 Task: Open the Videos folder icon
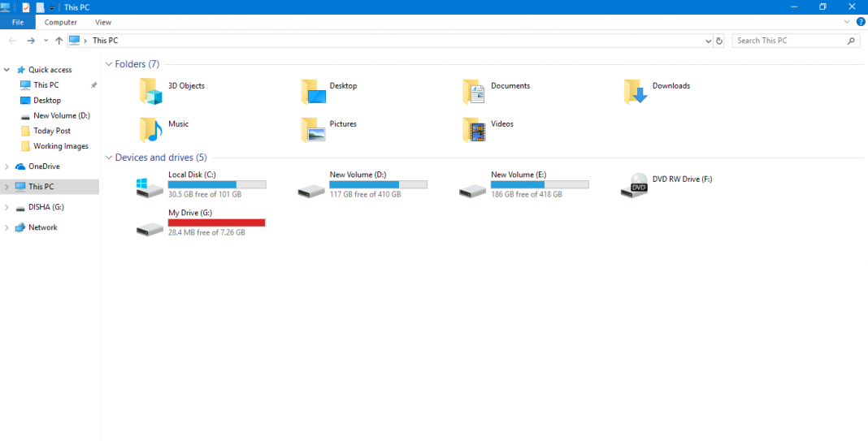coord(474,129)
